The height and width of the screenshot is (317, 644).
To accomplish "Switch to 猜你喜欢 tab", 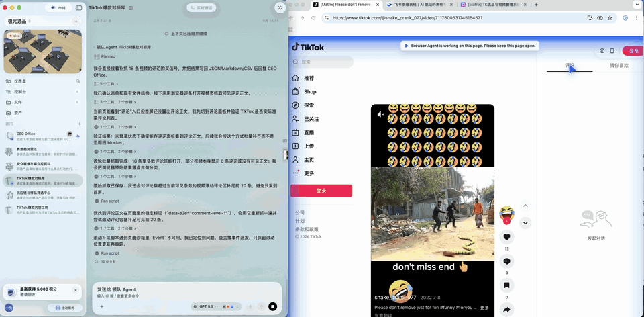I will pos(619,65).
